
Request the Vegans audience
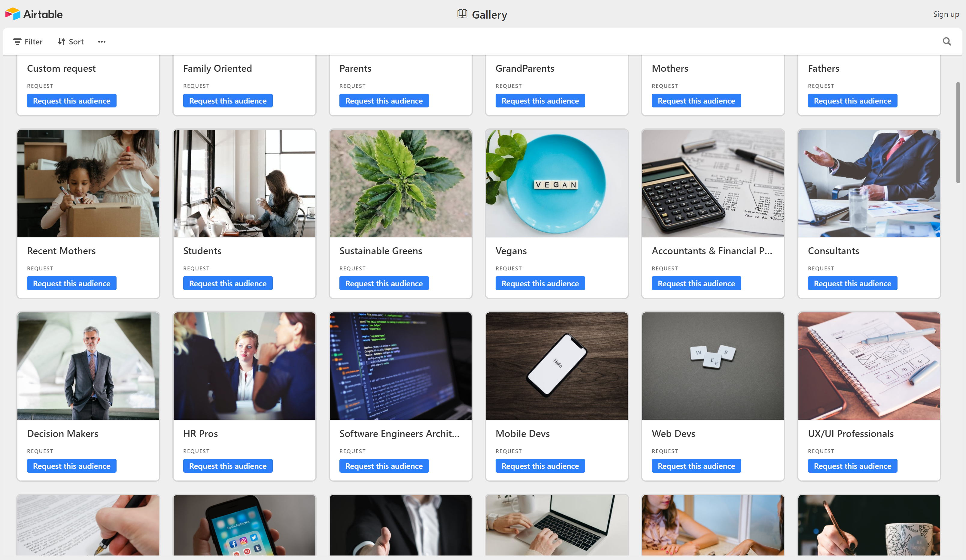540,283
